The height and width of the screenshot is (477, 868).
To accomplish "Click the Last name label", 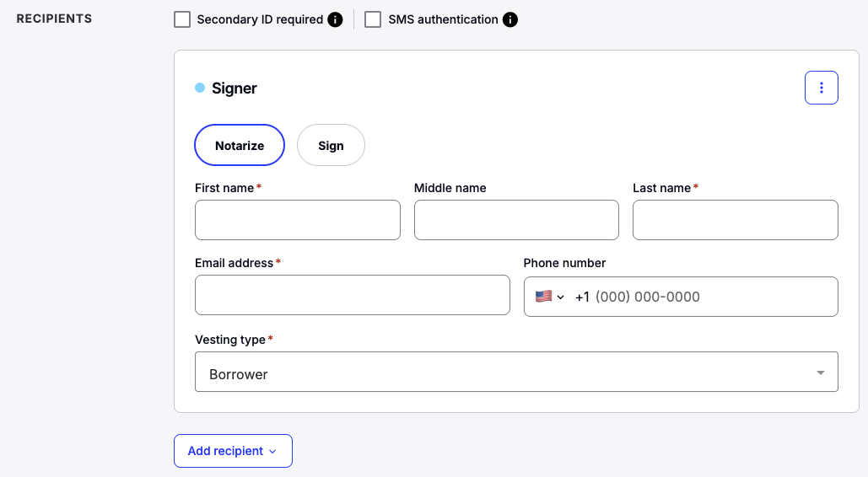I will pos(661,188).
